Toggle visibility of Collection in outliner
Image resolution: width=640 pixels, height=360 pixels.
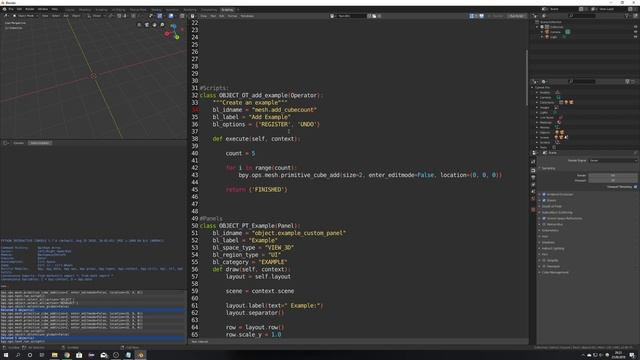pos(635,27)
